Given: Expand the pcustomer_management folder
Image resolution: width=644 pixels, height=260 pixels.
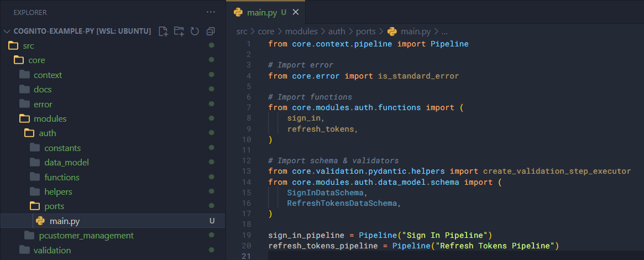Looking at the screenshot, I should 86,236.
